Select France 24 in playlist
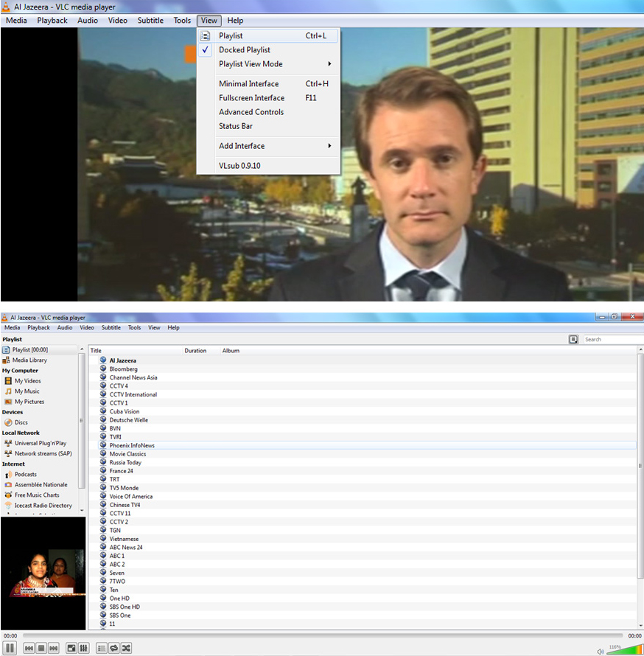The image size is (644, 656). pyautogui.click(x=122, y=471)
